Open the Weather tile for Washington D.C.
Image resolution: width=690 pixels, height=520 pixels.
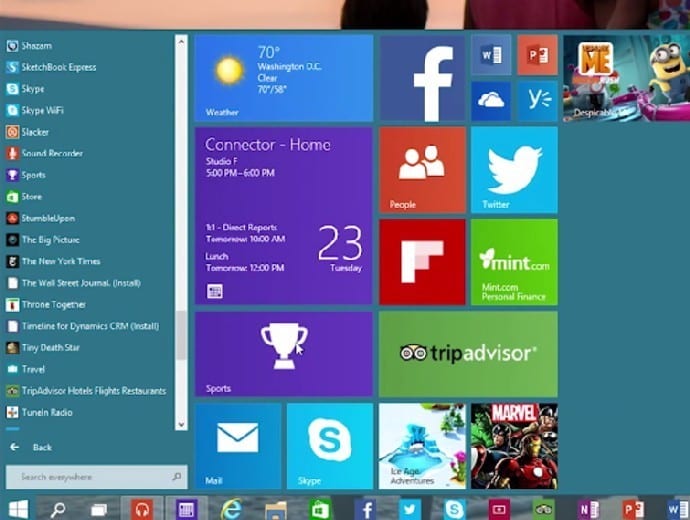tap(284, 78)
